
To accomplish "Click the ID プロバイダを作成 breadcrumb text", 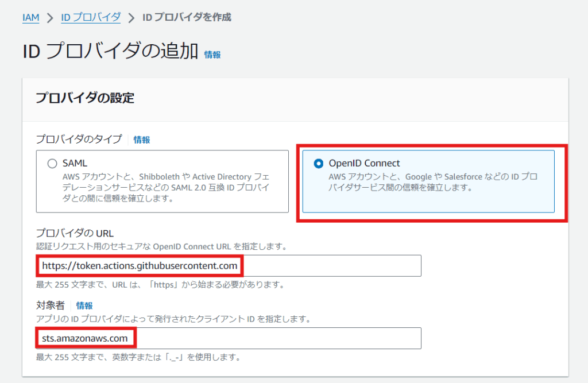I will 187,17.
